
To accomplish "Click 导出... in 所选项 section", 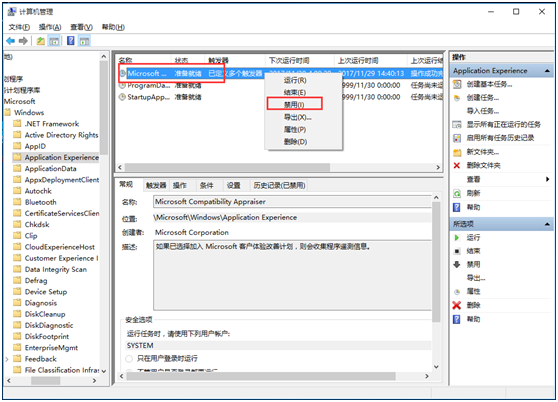I will pyautogui.click(x=476, y=278).
